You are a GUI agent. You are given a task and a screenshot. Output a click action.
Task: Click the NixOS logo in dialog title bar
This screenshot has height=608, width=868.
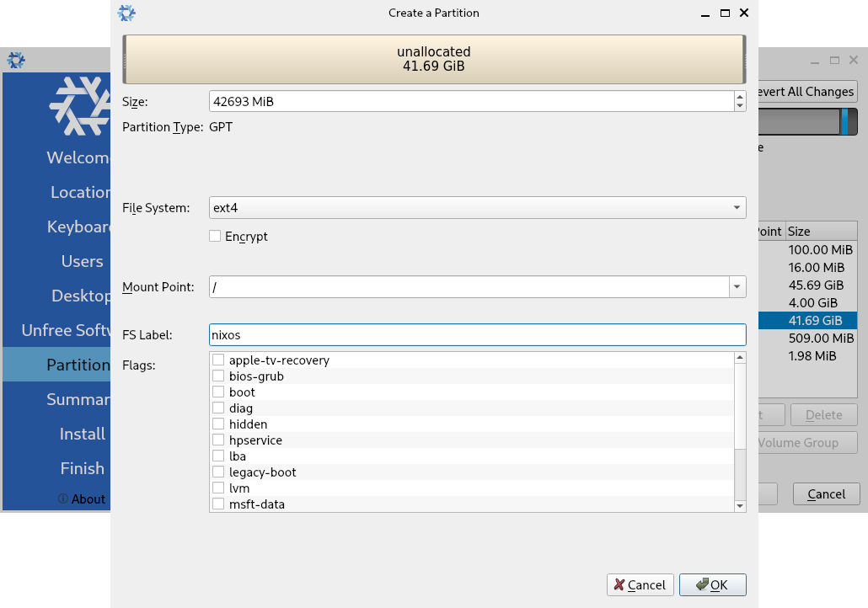pyautogui.click(x=126, y=13)
